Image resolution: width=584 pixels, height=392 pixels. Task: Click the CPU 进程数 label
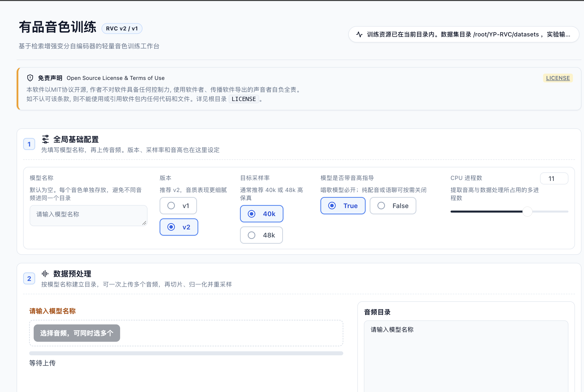pos(466,178)
